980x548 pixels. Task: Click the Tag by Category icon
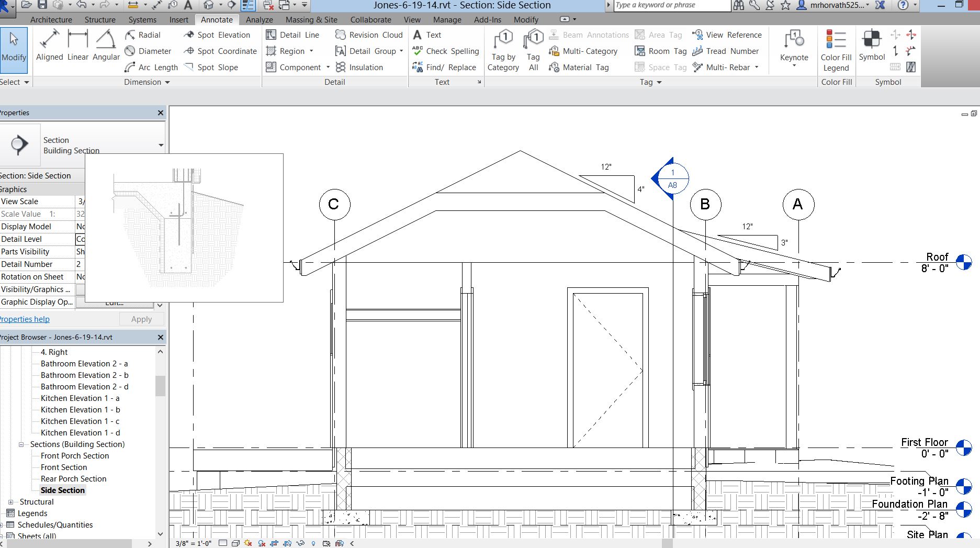[x=503, y=50]
